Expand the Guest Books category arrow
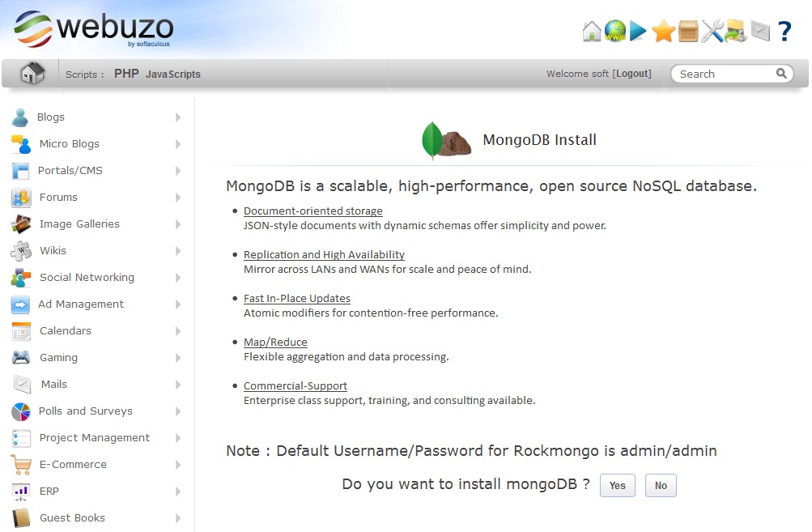 pyautogui.click(x=177, y=518)
